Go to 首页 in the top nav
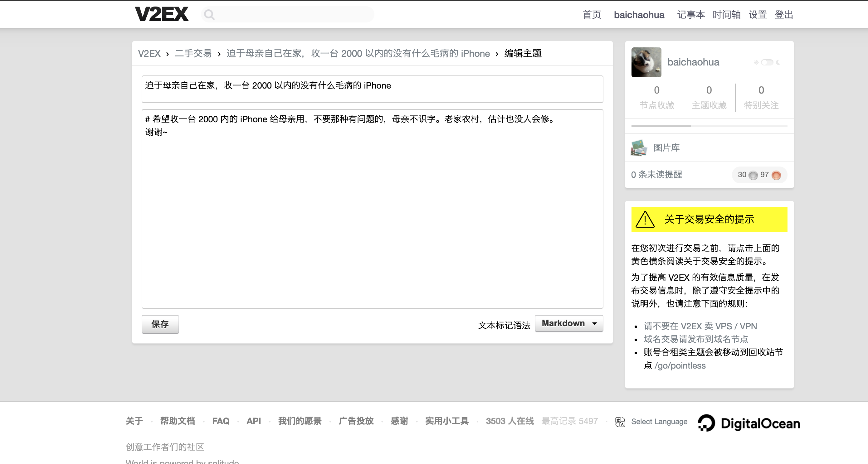The image size is (868, 464). 592,15
